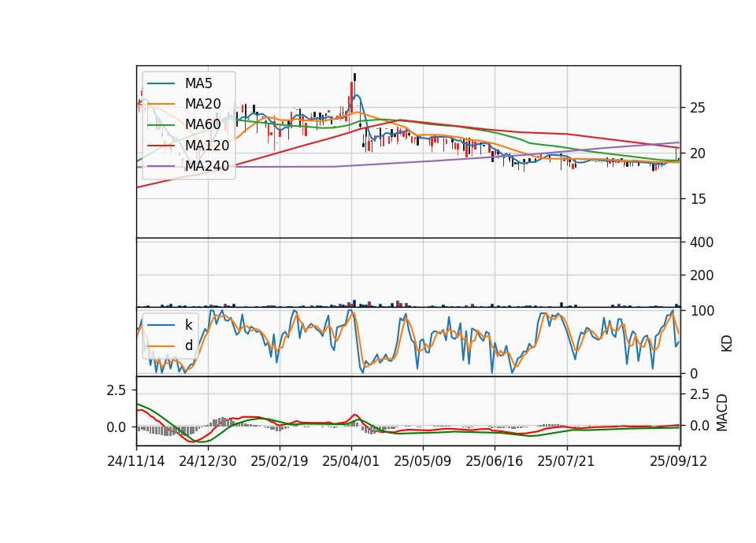Click the price axis value 25
Screen dimensions: 756x543
click(x=698, y=108)
